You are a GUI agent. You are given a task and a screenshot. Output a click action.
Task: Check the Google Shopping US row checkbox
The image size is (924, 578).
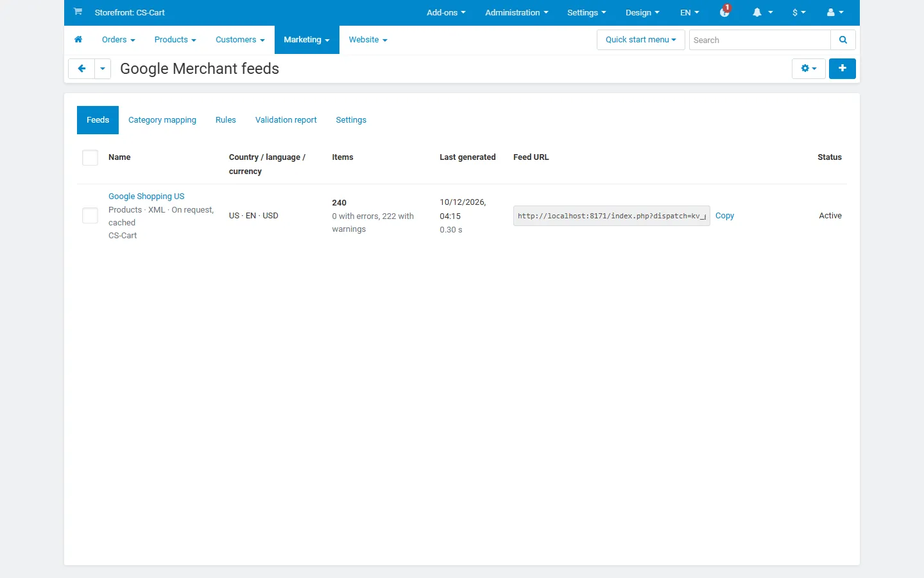pyautogui.click(x=90, y=216)
